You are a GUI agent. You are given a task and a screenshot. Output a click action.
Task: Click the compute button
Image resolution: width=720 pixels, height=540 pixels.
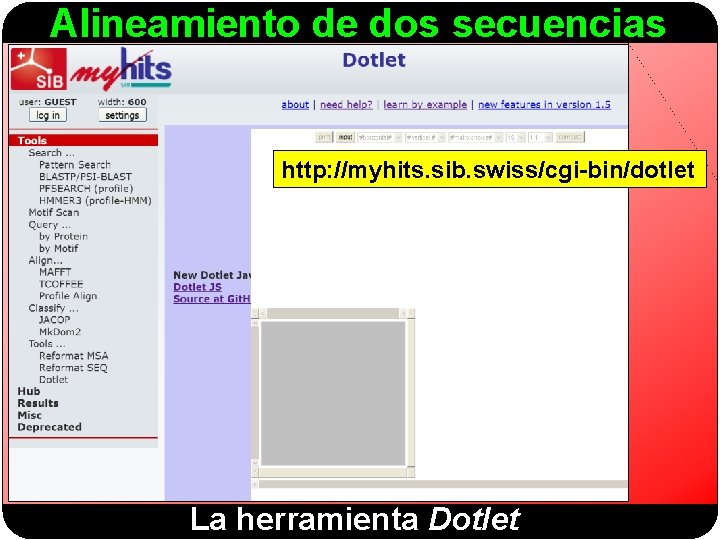pos(570,137)
